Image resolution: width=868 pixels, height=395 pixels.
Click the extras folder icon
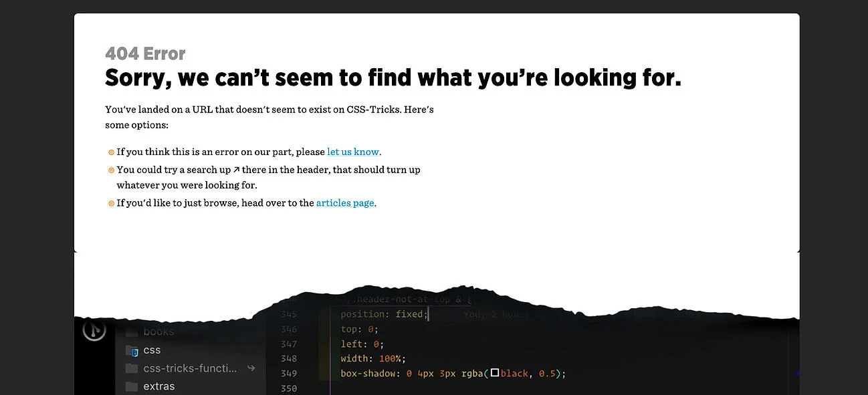(132, 386)
